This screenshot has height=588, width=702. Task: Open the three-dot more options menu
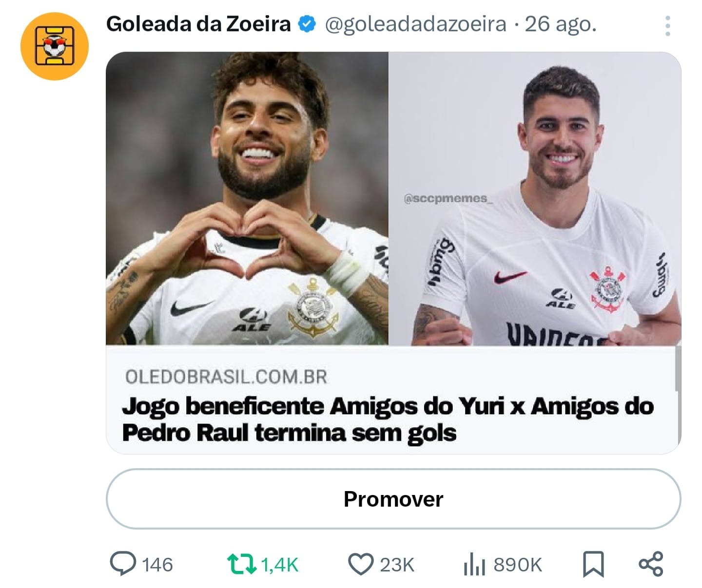(x=667, y=25)
